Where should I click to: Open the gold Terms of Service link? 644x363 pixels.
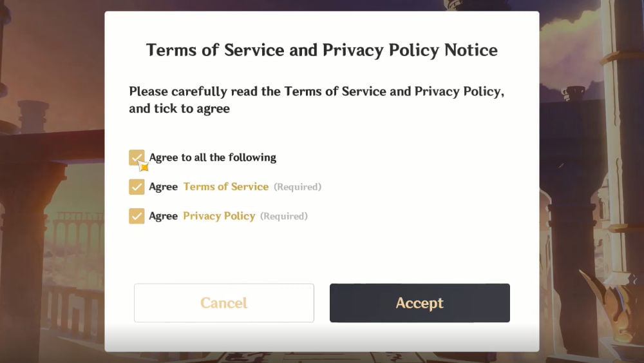225,187
